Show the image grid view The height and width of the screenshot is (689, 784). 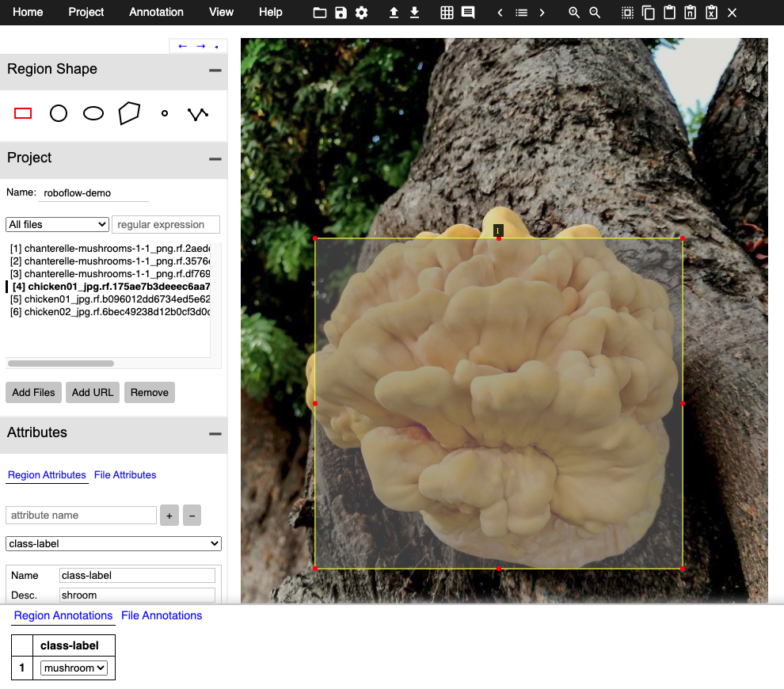click(447, 13)
